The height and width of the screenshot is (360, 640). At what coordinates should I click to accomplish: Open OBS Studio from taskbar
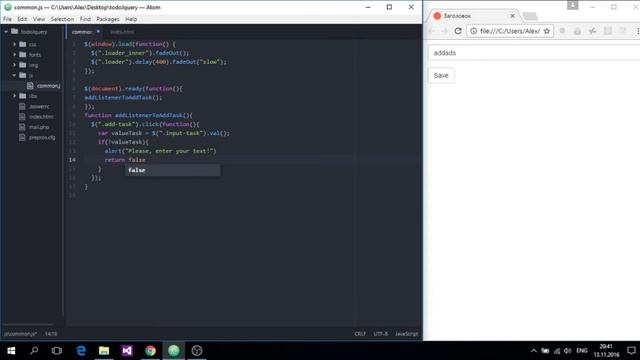tap(197, 351)
